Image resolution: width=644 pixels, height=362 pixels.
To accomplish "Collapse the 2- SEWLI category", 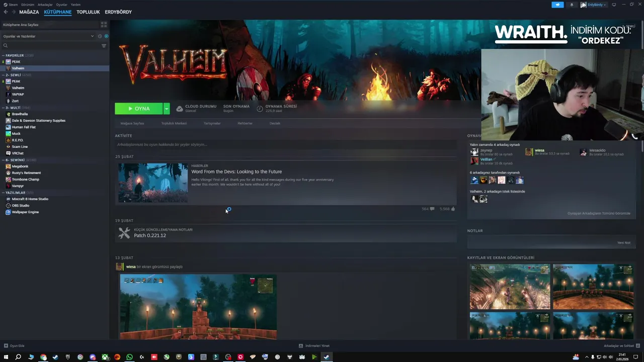I will (x=3, y=75).
